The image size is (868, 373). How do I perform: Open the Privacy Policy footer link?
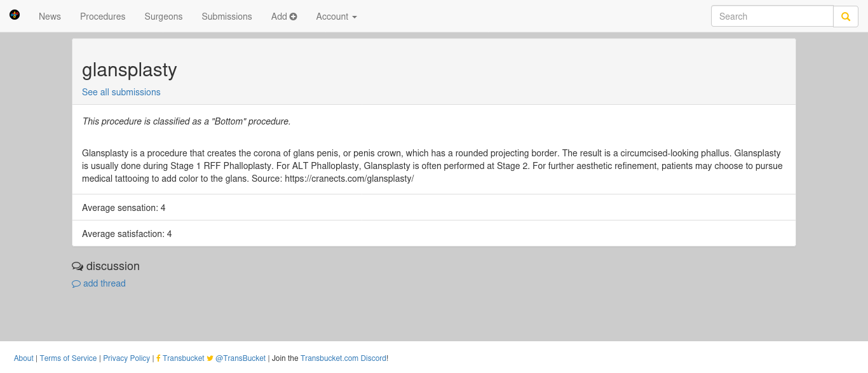tap(126, 358)
